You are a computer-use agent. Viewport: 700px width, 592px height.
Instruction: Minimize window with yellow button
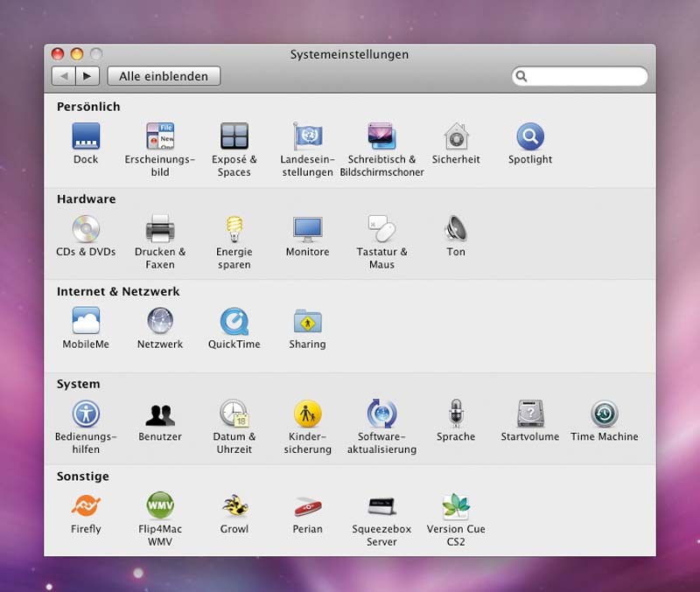pyautogui.click(x=77, y=54)
